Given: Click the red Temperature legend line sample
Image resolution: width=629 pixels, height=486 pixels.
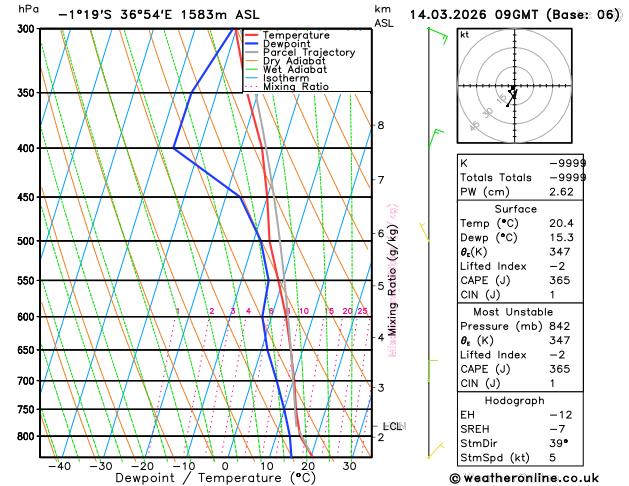Looking at the screenshot, I should (x=252, y=35).
